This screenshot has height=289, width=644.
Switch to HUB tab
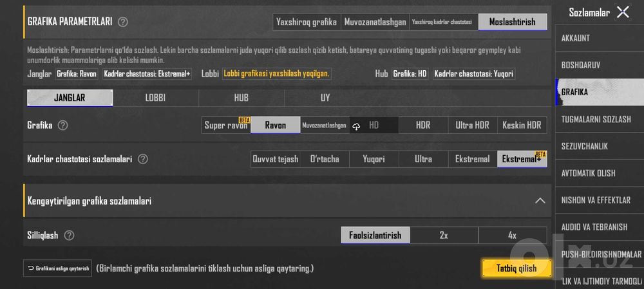[241, 98]
